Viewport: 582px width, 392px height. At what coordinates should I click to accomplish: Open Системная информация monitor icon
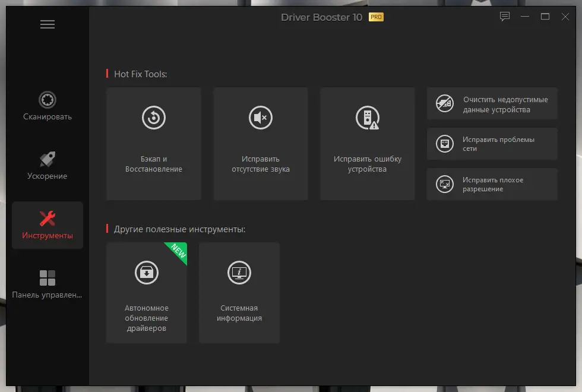click(239, 273)
